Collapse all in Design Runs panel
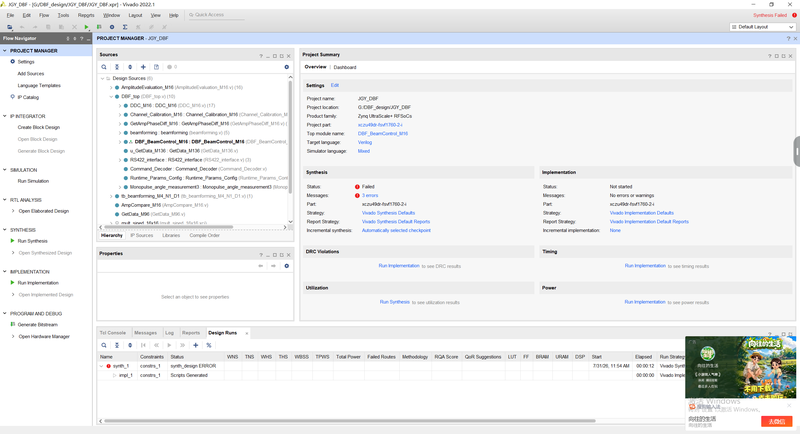 click(117, 345)
